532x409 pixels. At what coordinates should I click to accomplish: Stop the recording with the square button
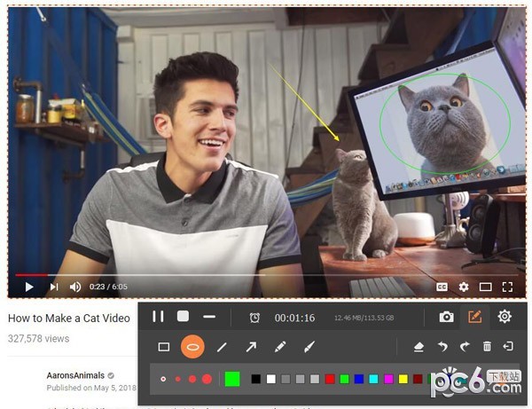(x=183, y=316)
